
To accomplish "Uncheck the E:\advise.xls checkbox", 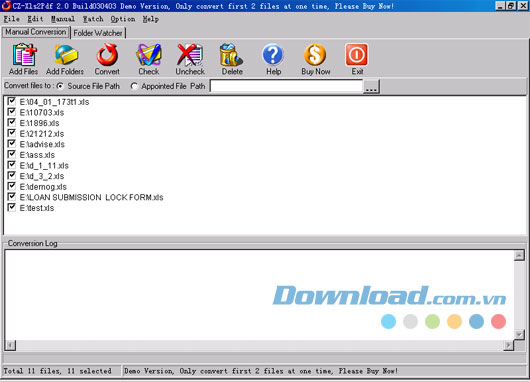I will click(x=12, y=143).
